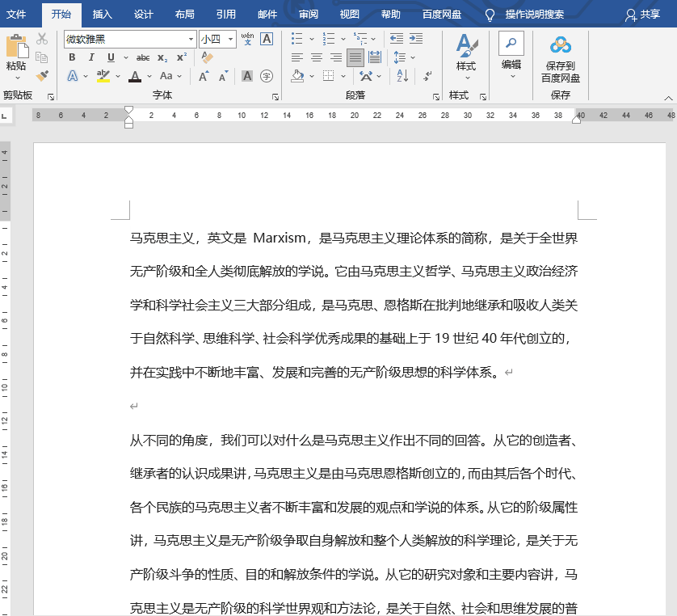Viewport: 677px width, 616px height.
Task: Click the Increase Indent icon
Action: (x=416, y=39)
